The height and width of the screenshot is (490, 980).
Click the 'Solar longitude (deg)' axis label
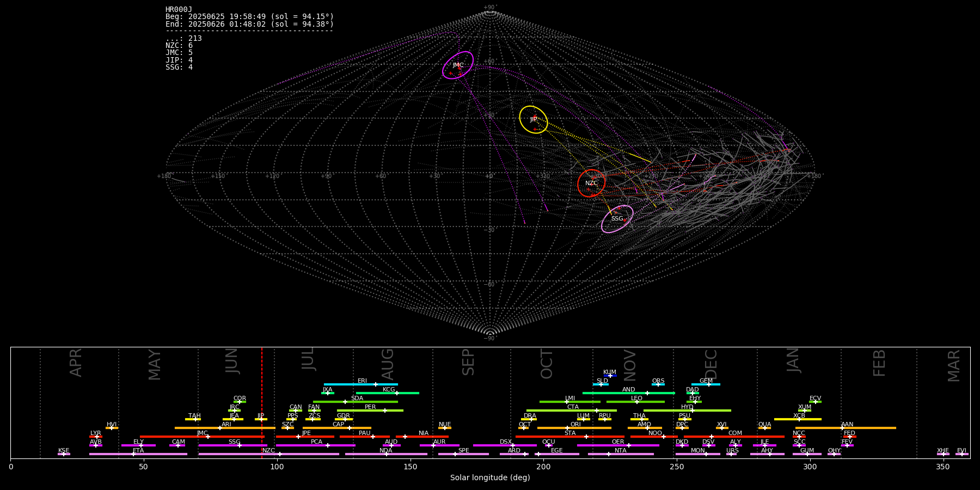(x=490, y=477)
